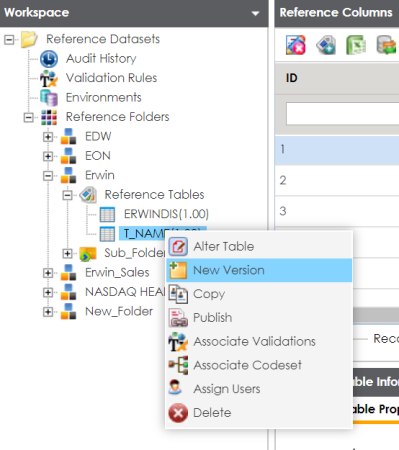Screen dimensions: 399x450
Task: Click the Publish menu icon
Action: pyautogui.click(x=178, y=318)
